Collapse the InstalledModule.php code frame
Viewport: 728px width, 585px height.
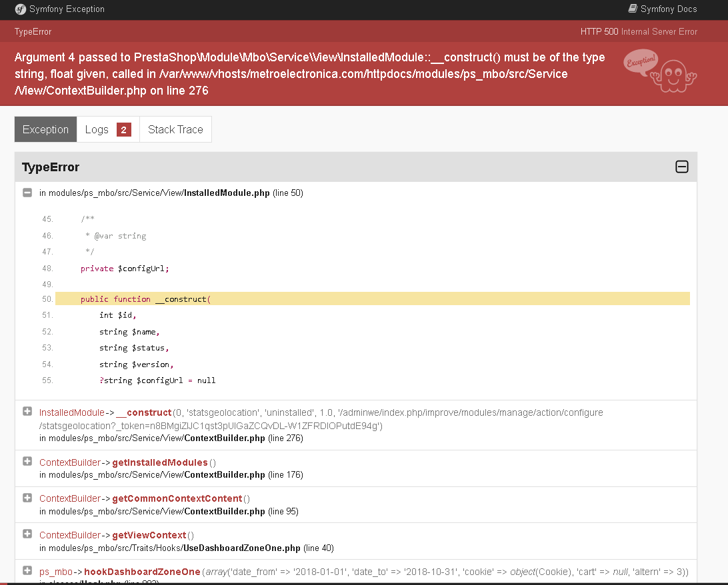(27, 193)
